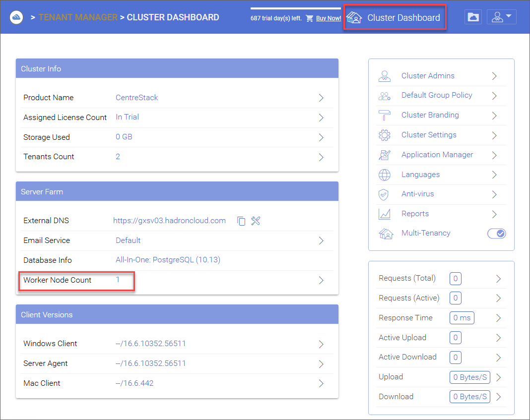Click the Upload 0 Bytes/S box
The image size is (530, 420).
click(470, 377)
